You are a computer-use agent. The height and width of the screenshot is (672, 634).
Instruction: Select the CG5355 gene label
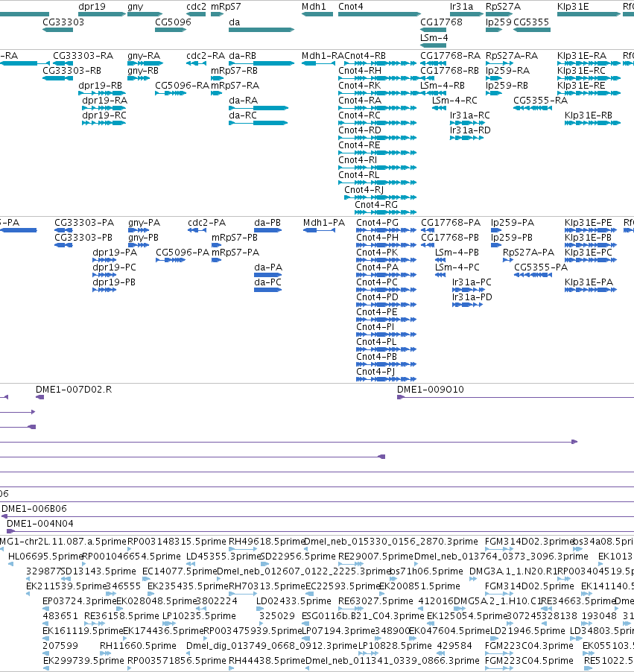point(531,22)
